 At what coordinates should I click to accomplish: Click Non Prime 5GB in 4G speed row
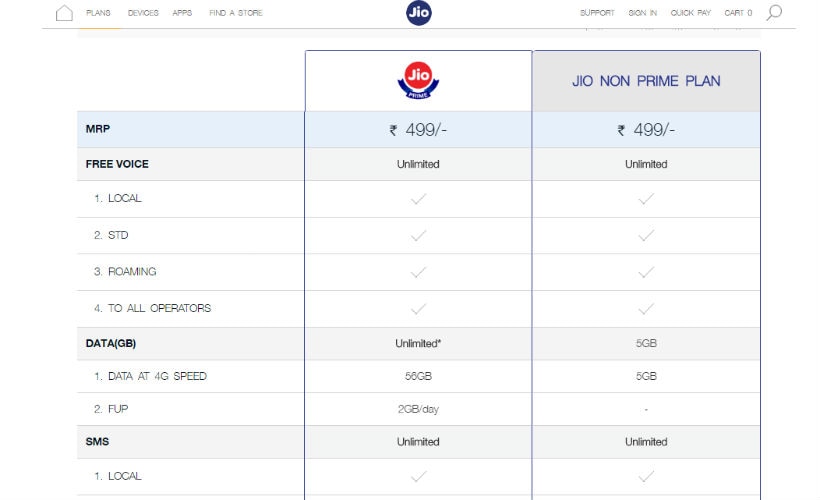point(646,377)
